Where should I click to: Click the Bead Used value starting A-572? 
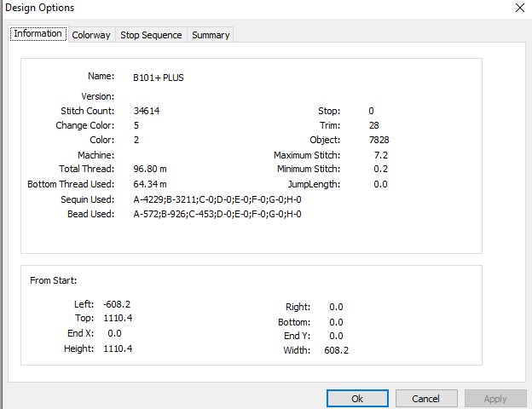(x=217, y=214)
